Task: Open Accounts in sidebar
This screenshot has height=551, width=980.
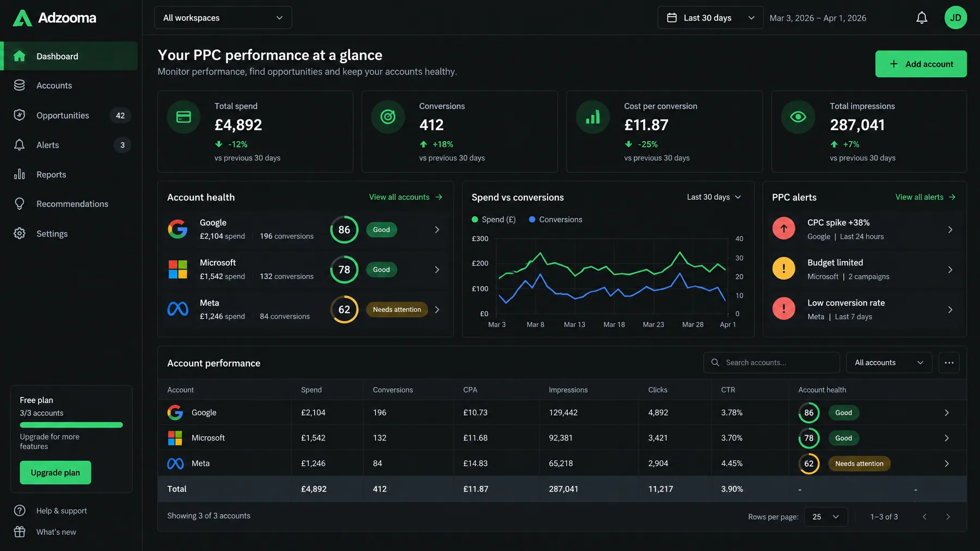Action: (69, 85)
